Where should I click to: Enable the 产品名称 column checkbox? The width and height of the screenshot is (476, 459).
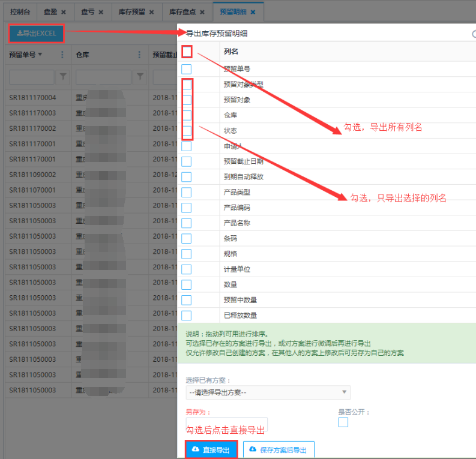point(187,223)
